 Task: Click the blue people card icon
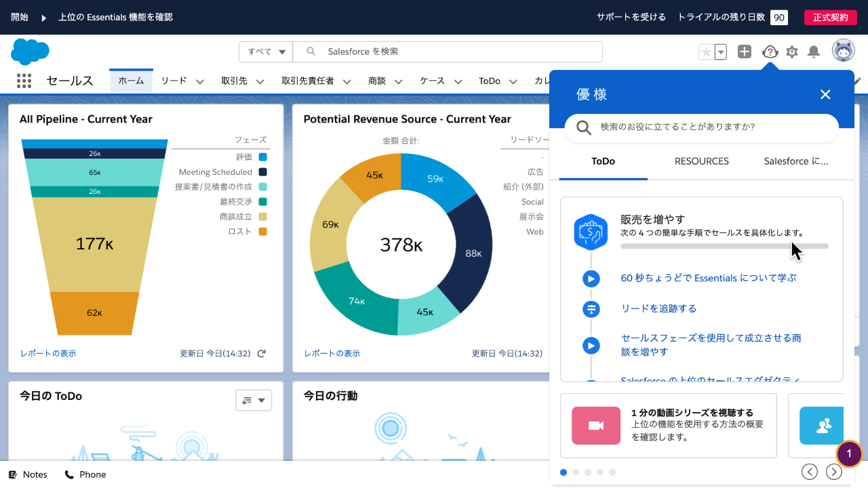coord(822,426)
